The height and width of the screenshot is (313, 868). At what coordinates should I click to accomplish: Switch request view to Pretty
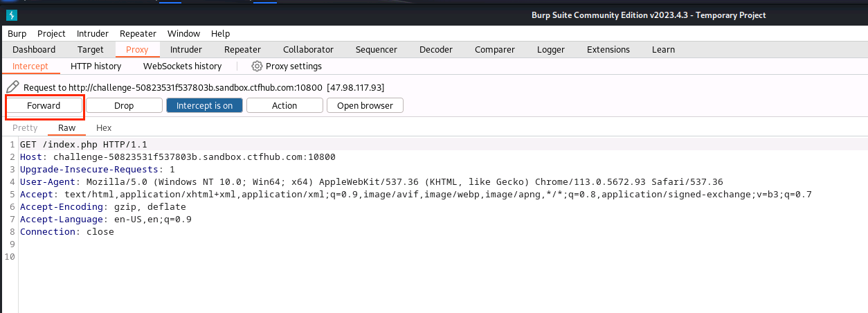point(25,128)
